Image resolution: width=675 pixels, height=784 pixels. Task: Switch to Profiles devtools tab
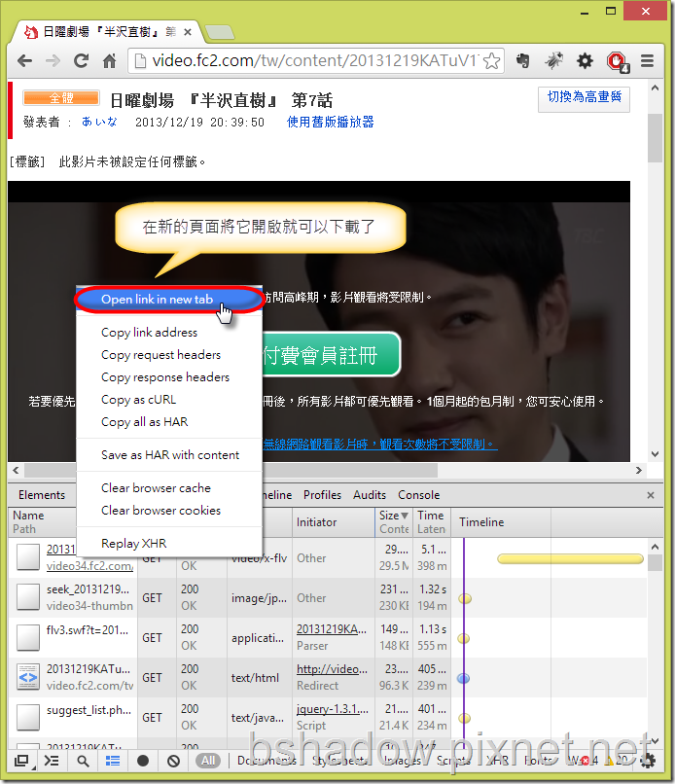pos(322,495)
